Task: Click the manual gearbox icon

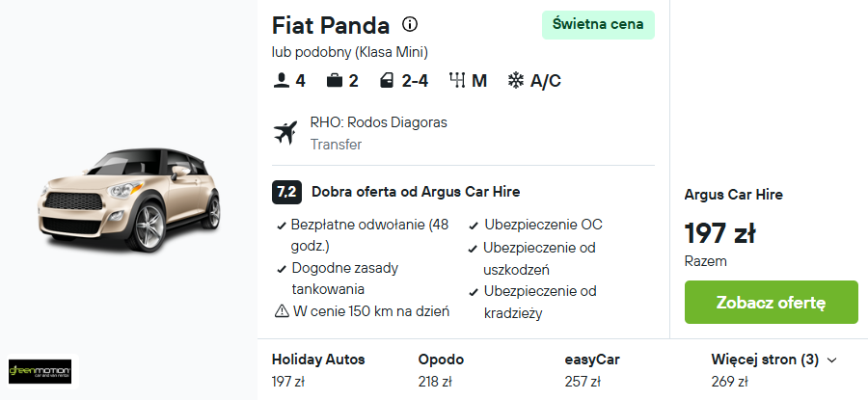Action: pos(457,81)
